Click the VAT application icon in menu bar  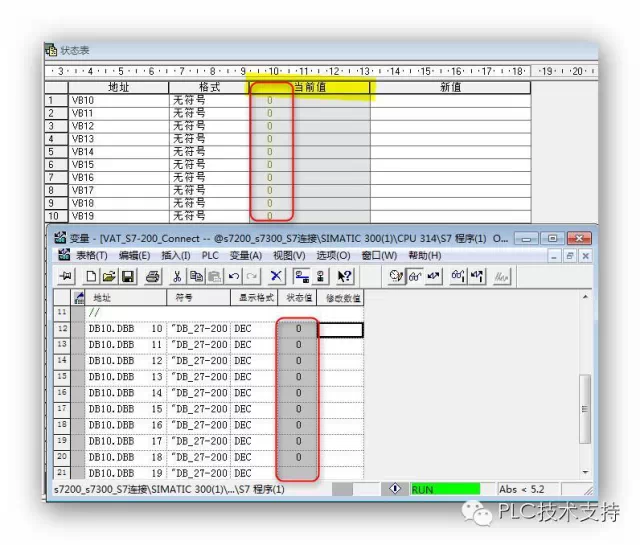coord(64,255)
